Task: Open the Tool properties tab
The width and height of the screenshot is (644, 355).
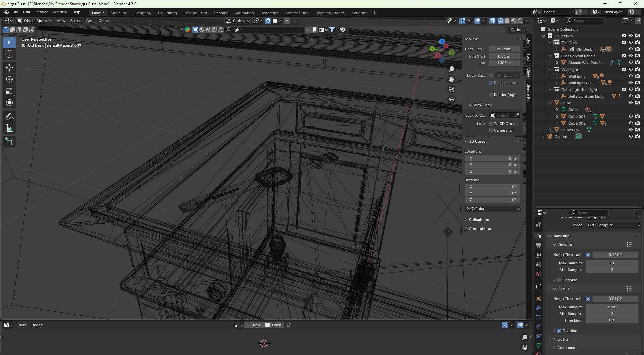Action: click(538, 224)
